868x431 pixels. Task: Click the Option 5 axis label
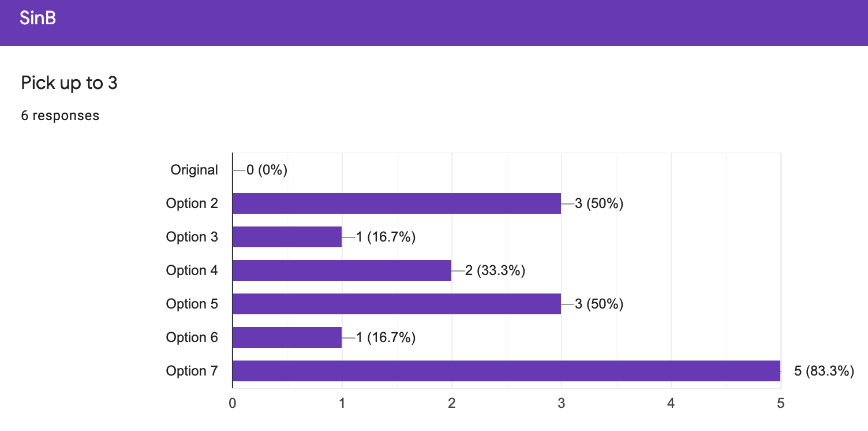[192, 304]
